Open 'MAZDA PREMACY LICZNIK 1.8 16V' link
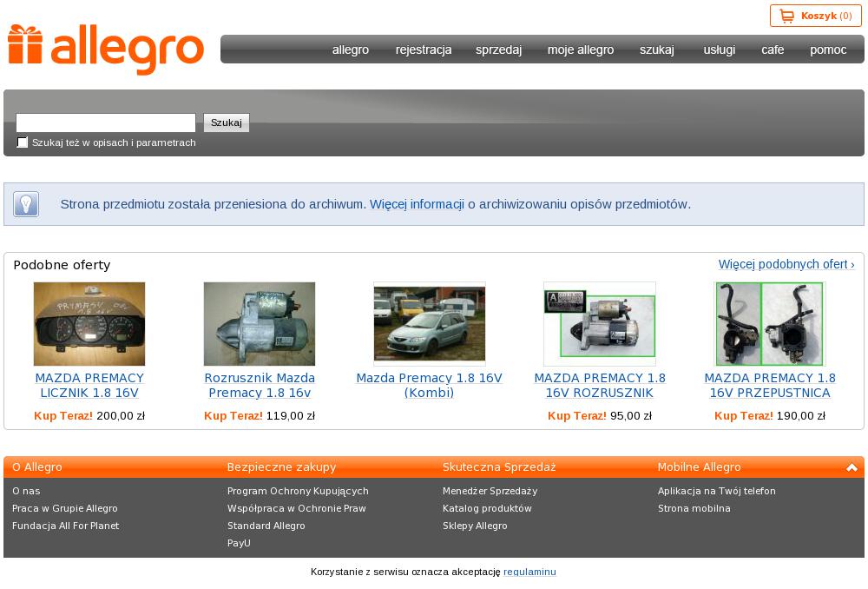 coord(89,385)
